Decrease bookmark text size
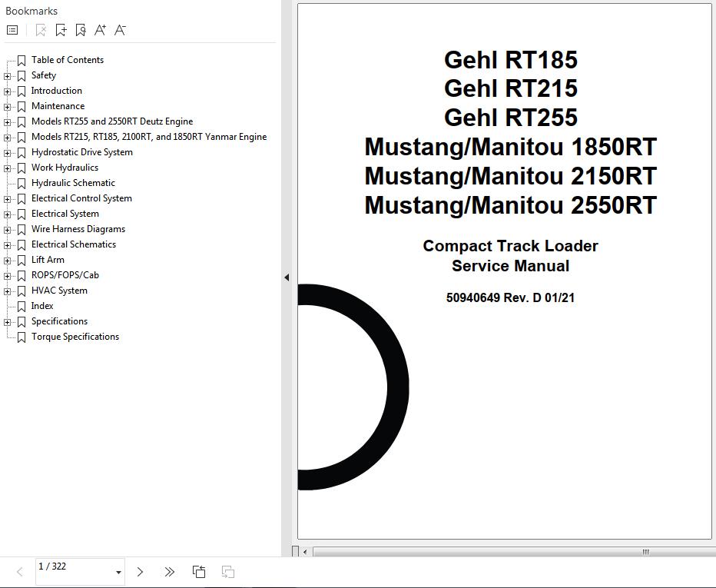Image resolution: width=716 pixels, height=588 pixels. click(x=120, y=30)
